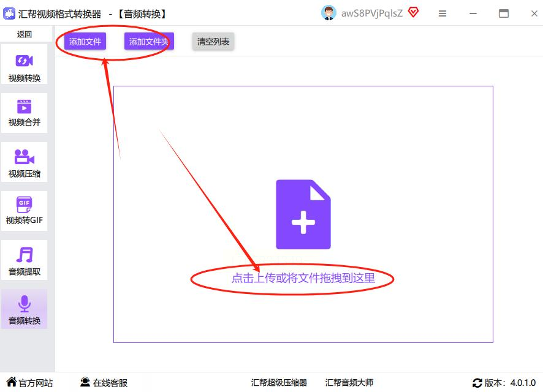This screenshot has height=392, width=543.
Task: Click the 版本: 4.0.1.0 version text
Action: (510, 383)
